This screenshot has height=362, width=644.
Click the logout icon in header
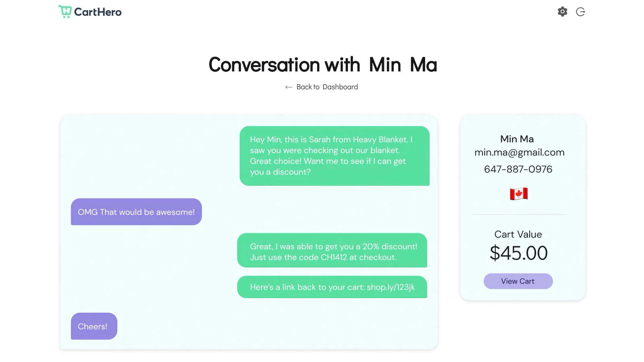580,12
